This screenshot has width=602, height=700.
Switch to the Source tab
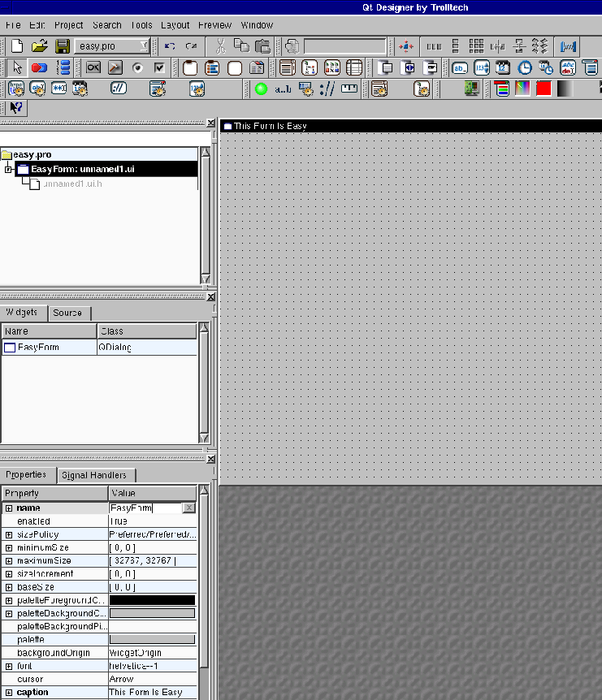[68, 313]
